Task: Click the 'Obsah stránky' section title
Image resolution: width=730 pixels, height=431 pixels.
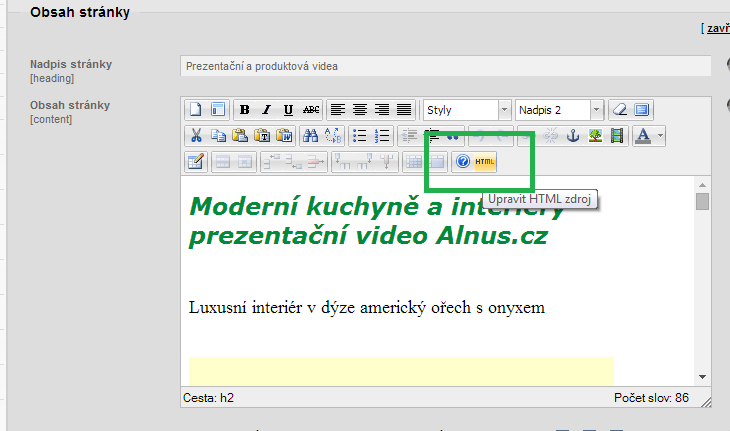Action: click(80, 12)
